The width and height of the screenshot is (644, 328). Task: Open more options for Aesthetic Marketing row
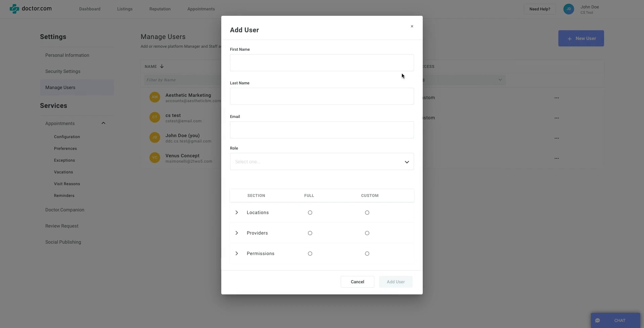pyautogui.click(x=557, y=98)
